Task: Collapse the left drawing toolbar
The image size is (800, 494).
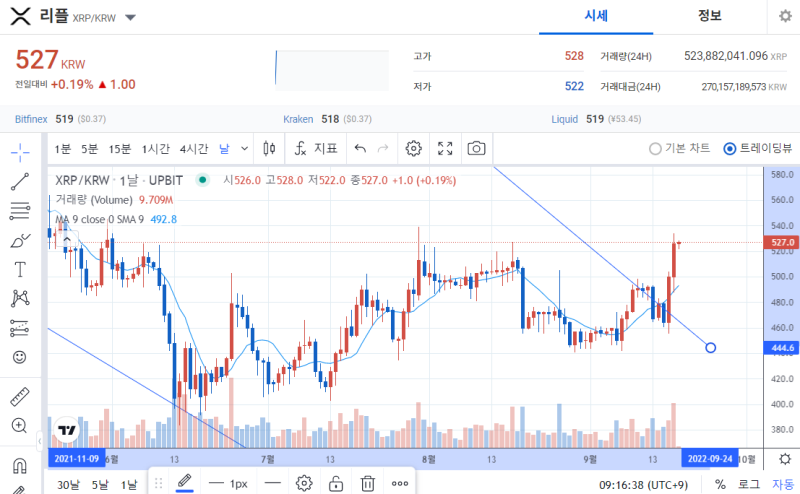Action: 40,441
